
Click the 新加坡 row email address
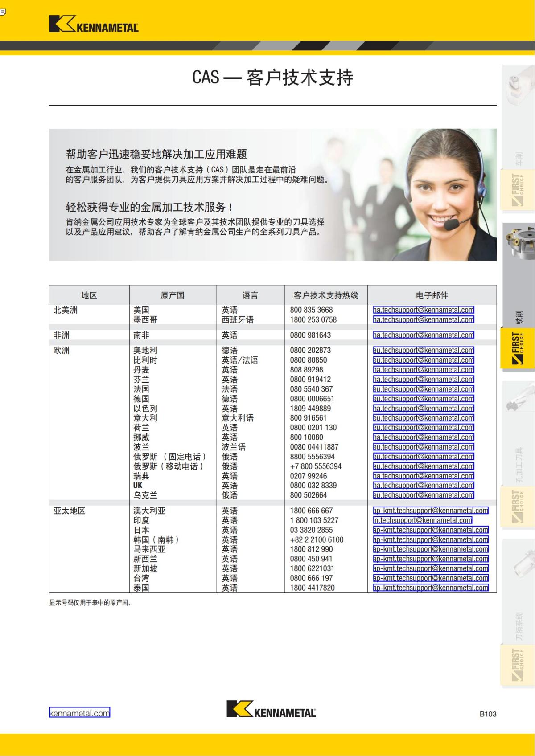[x=431, y=568]
